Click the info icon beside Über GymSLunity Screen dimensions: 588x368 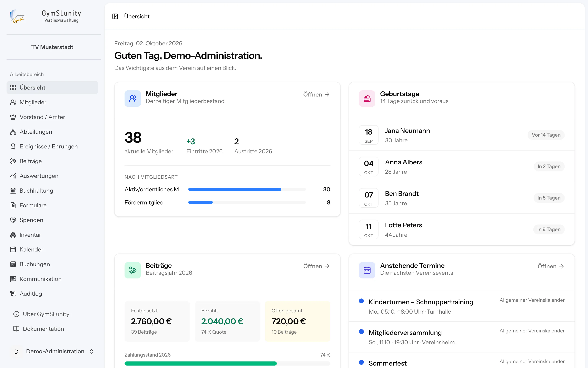coord(16,314)
